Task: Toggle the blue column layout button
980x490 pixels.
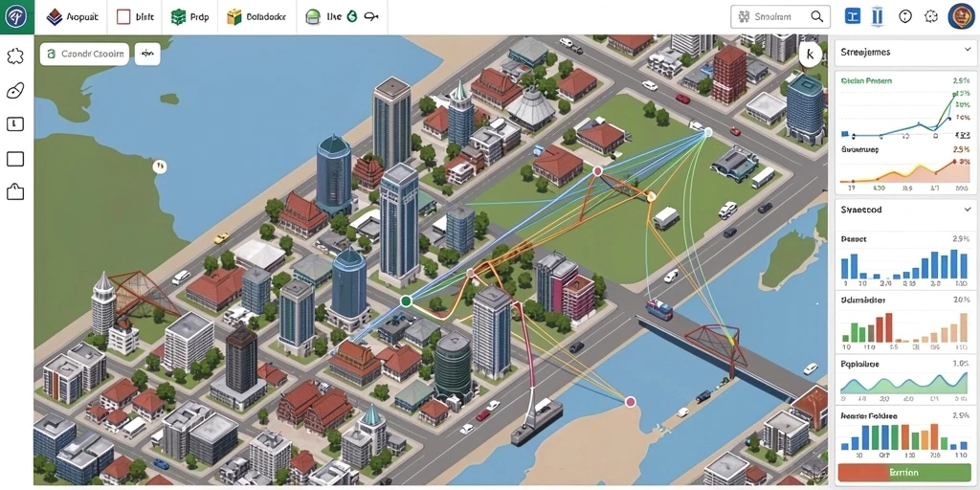Action: pos(877,17)
